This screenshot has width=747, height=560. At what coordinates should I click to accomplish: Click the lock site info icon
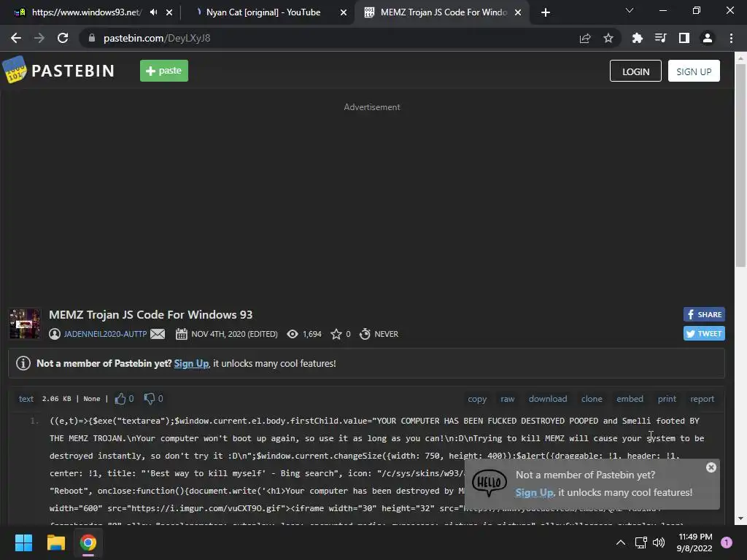coord(92,38)
